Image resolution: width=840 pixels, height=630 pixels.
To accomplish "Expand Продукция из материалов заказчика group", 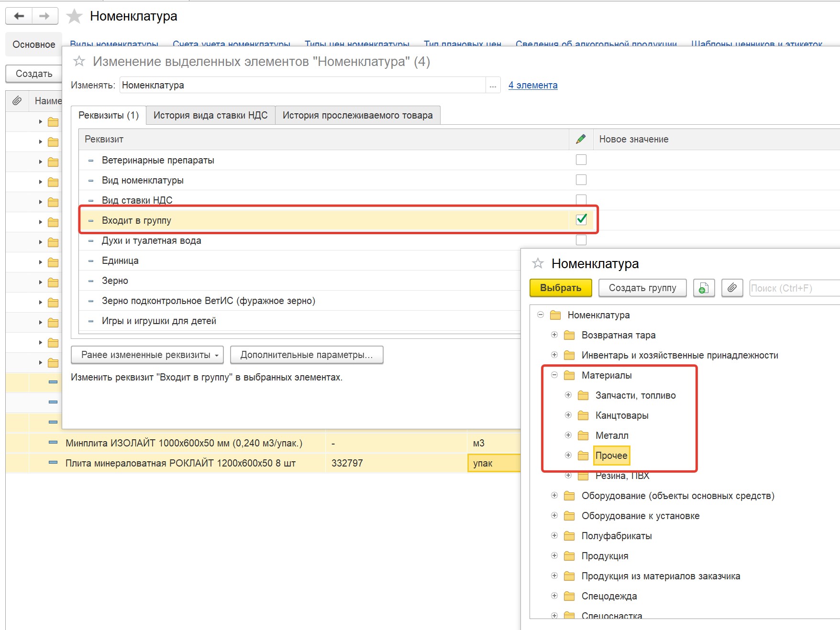I will point(554,576).
